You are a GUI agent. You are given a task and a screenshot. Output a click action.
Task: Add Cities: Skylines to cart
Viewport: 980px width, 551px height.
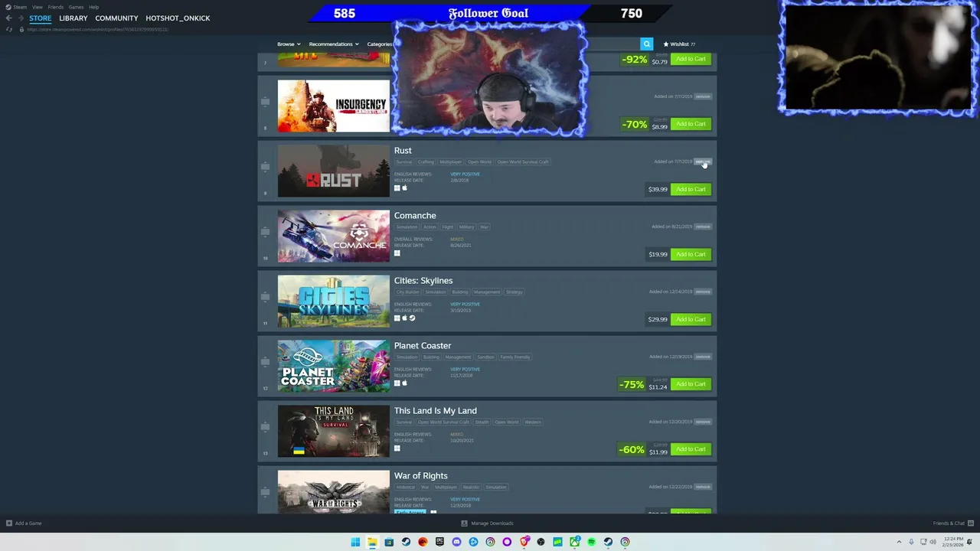[691, 319]
